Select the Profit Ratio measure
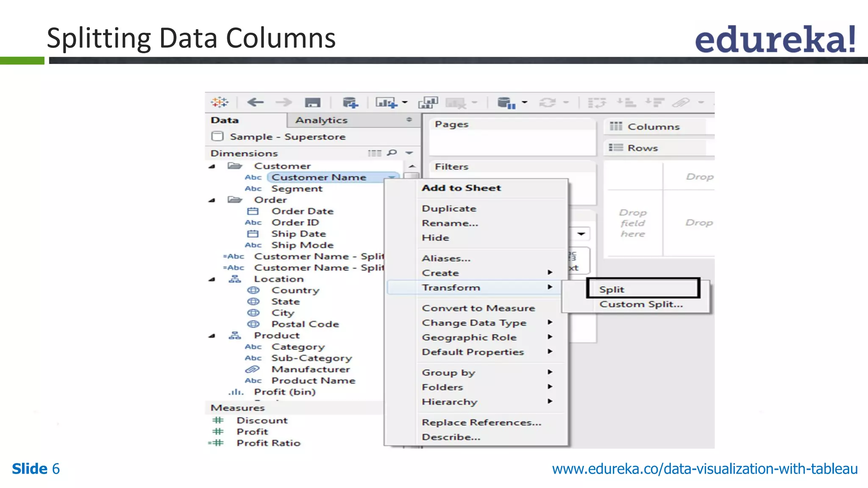Screen dimensions: 868x488 [268, 443]
